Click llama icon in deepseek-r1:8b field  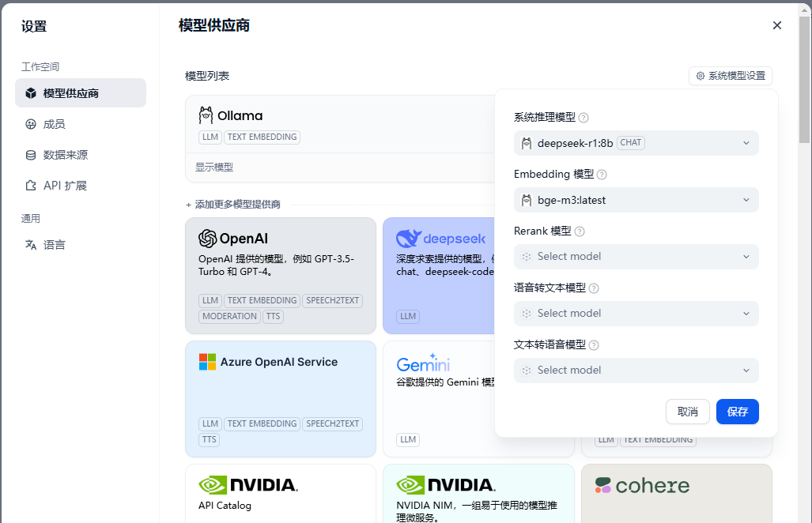pos(526,143)
